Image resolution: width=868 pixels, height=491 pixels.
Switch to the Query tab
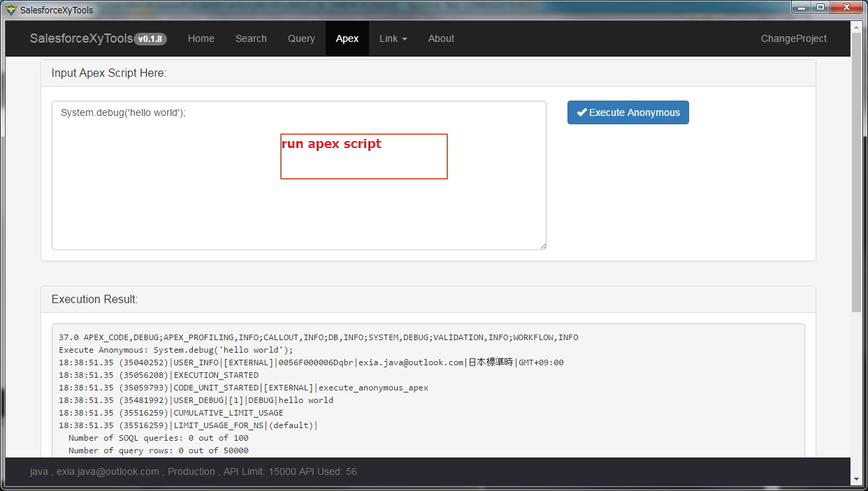[x=301, y=38]
